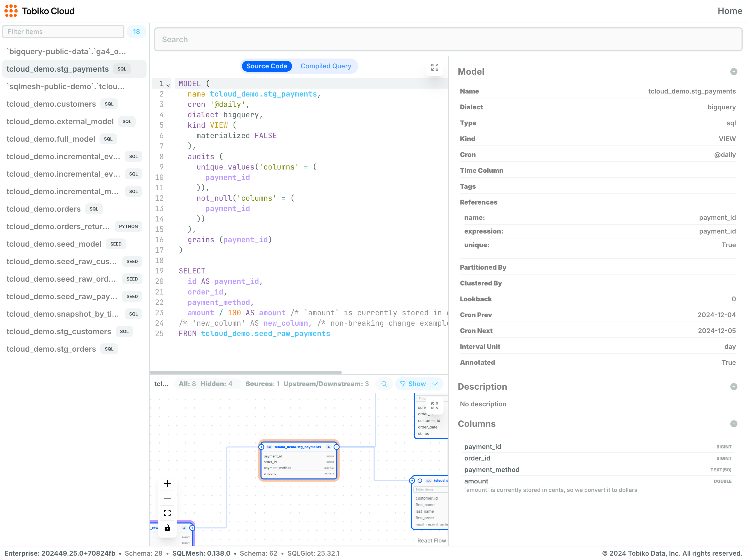Screen dimensions: 747x560
Task: Click payment_id column in stg_payments node
Action: 299,456
